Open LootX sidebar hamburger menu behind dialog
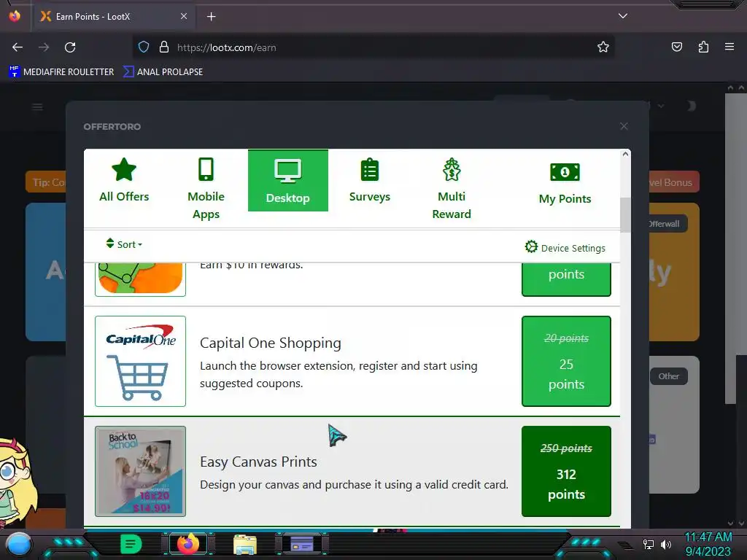 click(x=38, y=106)
